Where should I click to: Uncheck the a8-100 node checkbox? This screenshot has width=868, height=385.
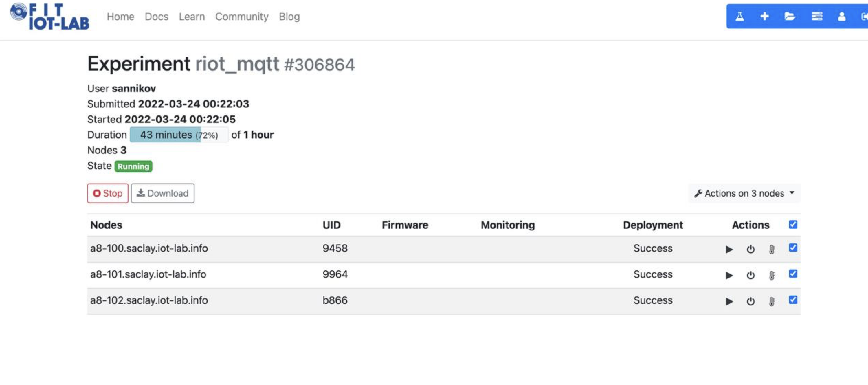tap(793, 247)
